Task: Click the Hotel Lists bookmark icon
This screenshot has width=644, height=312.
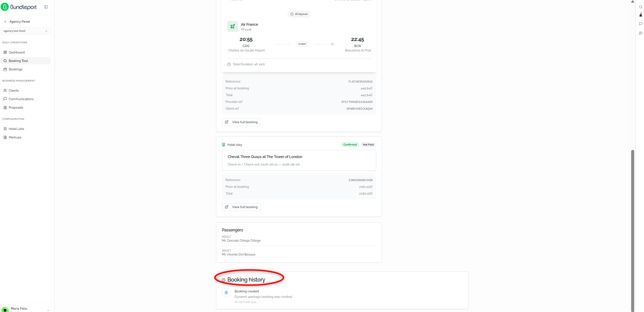Action: pyautogui.click(x=5, y=129)
